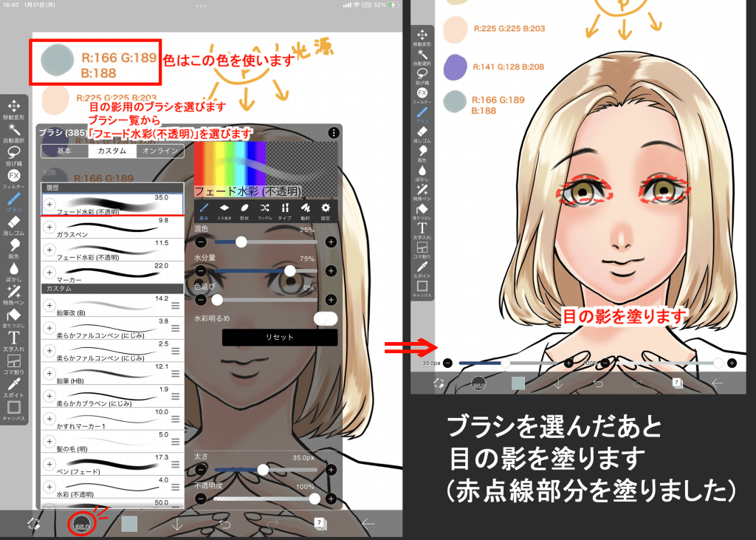Open the color swatch in right bottom bar
This screenshot has width=756, height=540.
tap(518, 383)
